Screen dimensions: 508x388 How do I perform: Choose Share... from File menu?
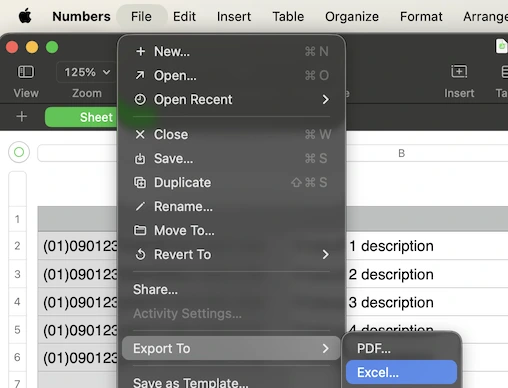click(231, 289)
